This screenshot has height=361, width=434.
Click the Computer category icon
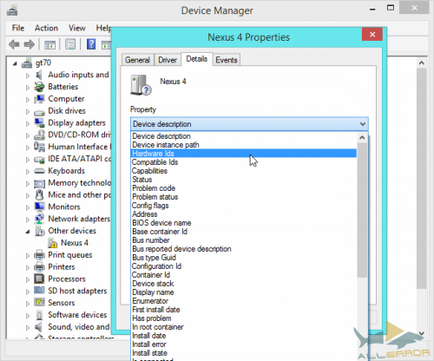coord(39,99)
